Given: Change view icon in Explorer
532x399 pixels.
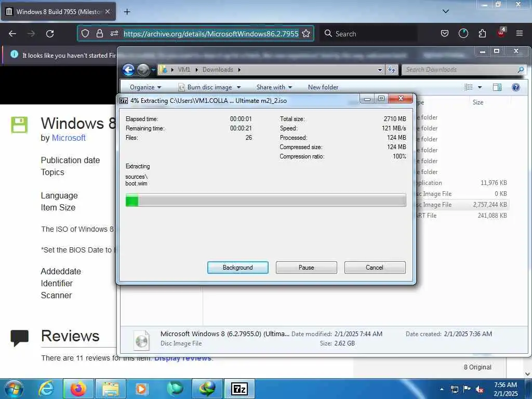Looking at the screenshot, I should [469, 87].
